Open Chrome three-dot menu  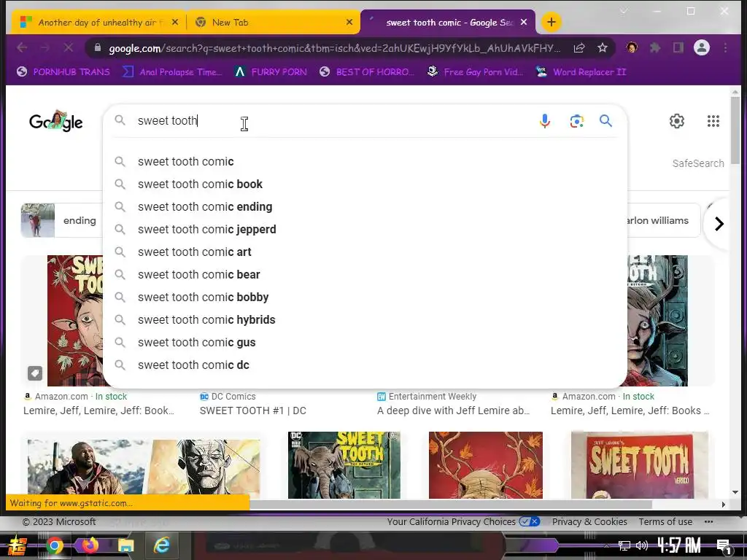click(725, 47)
